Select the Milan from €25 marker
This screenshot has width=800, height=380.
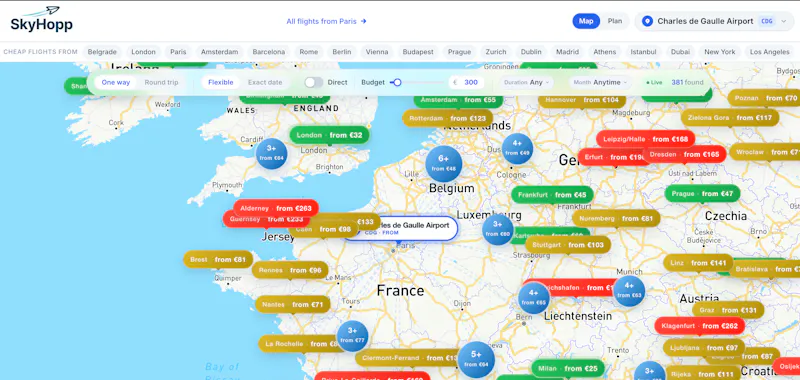567,368
